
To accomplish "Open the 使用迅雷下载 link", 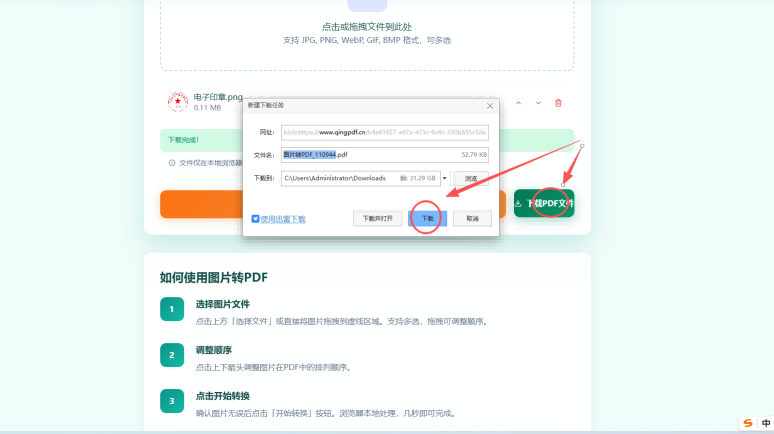I will [x=283, y=219].
